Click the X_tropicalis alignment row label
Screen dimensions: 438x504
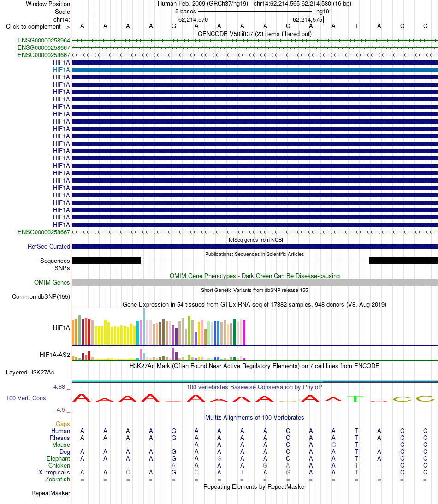(x=54, y=473)
